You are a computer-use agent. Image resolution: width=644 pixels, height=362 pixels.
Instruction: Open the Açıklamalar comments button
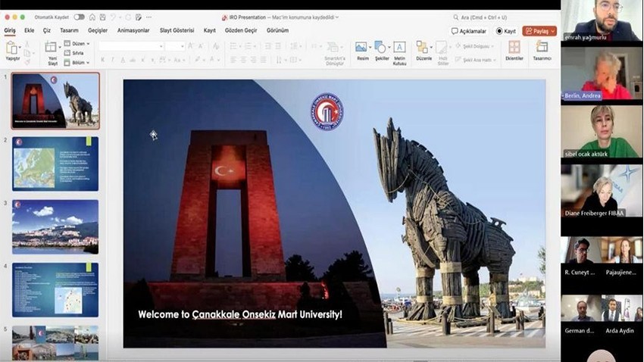click(x=470, y=31)
